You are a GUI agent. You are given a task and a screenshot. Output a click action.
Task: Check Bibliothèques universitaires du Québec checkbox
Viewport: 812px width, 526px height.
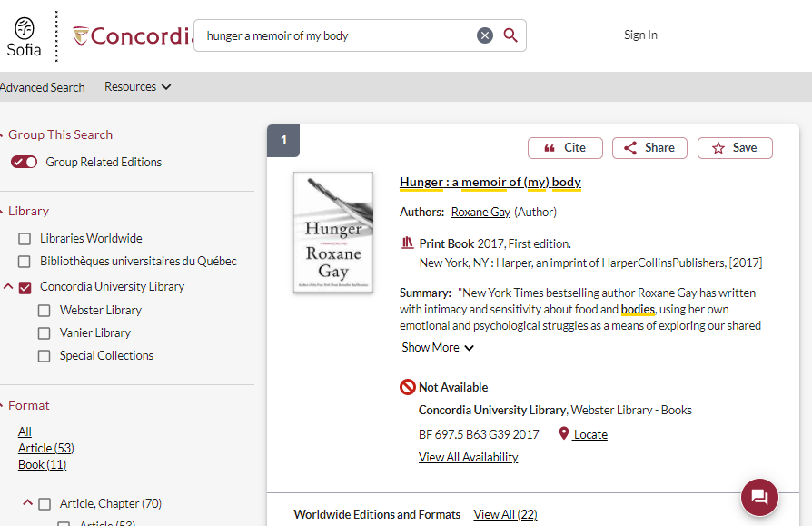tap(25, 262)
